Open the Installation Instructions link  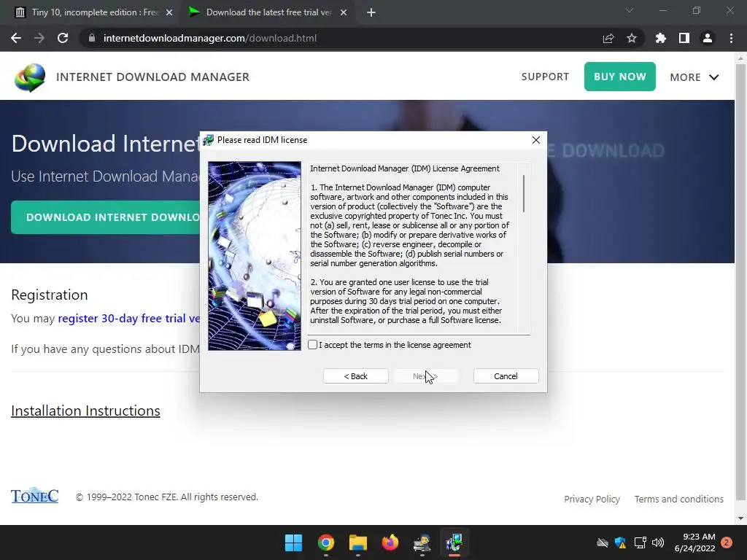point(86,411)
